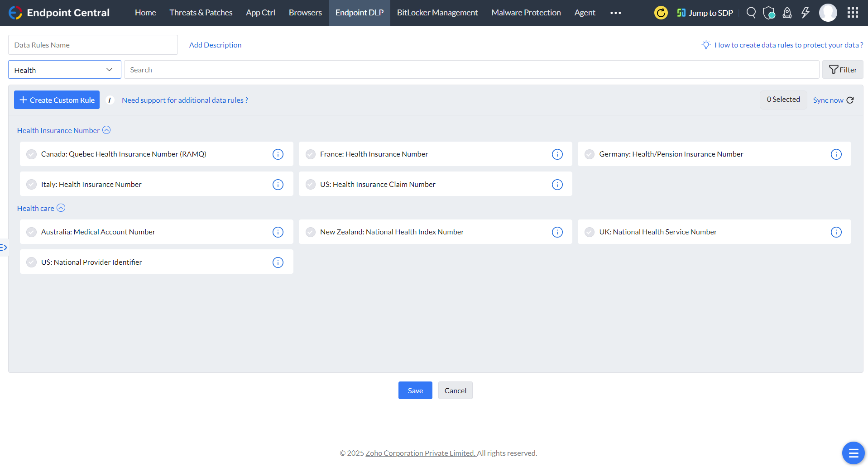The image size is (868, 467).
Task: Click the Data Rules Name field
Action: (93, 45)
